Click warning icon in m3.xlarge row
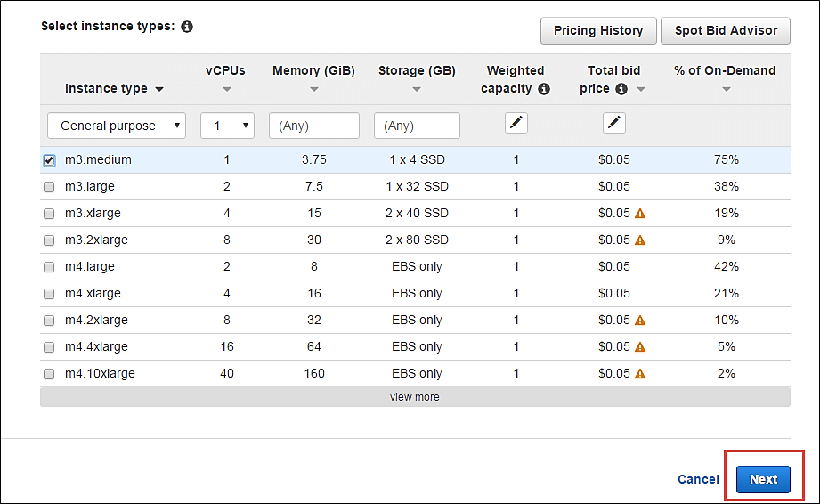This screenshot has width=820, height=504. tap(639, 214)
